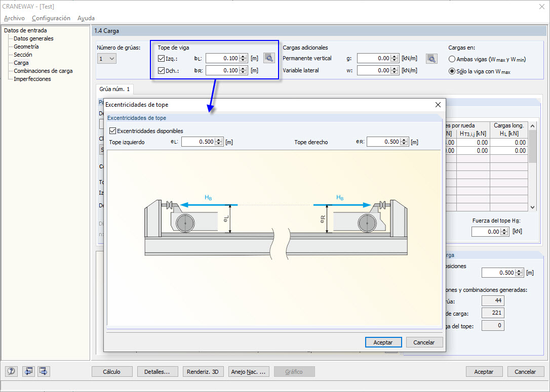
Task: Click the wheel loads table scrollbar thumb
Action: coord(532,146)
